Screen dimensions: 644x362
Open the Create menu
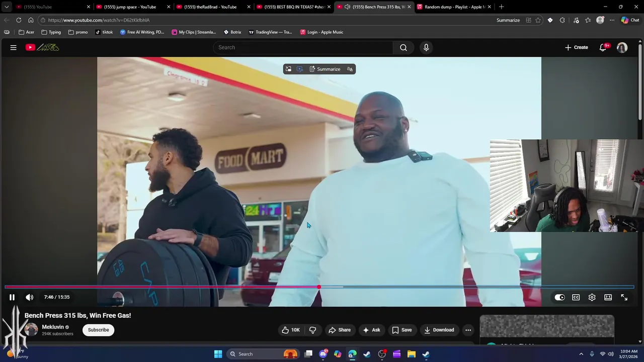(576, 47)
